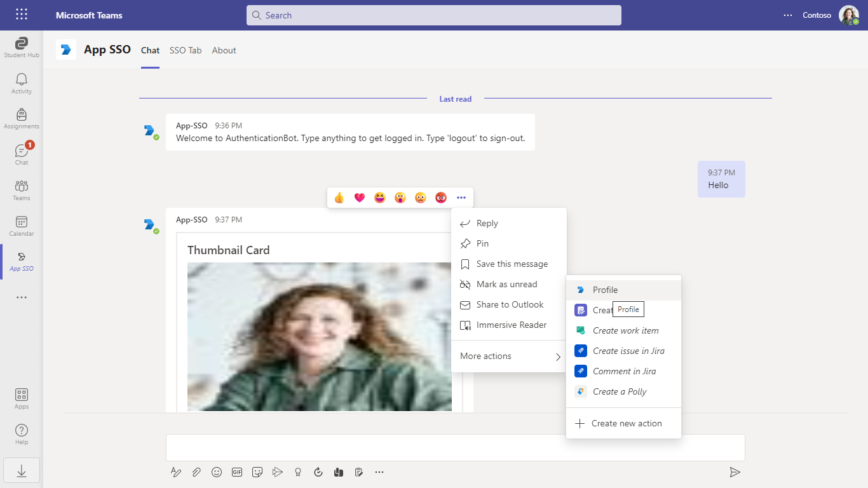Image resolution: width=868 pixels, height=488 pixels.
Task: Open settings ellipsis in title bar
Action: click(788, 15)
